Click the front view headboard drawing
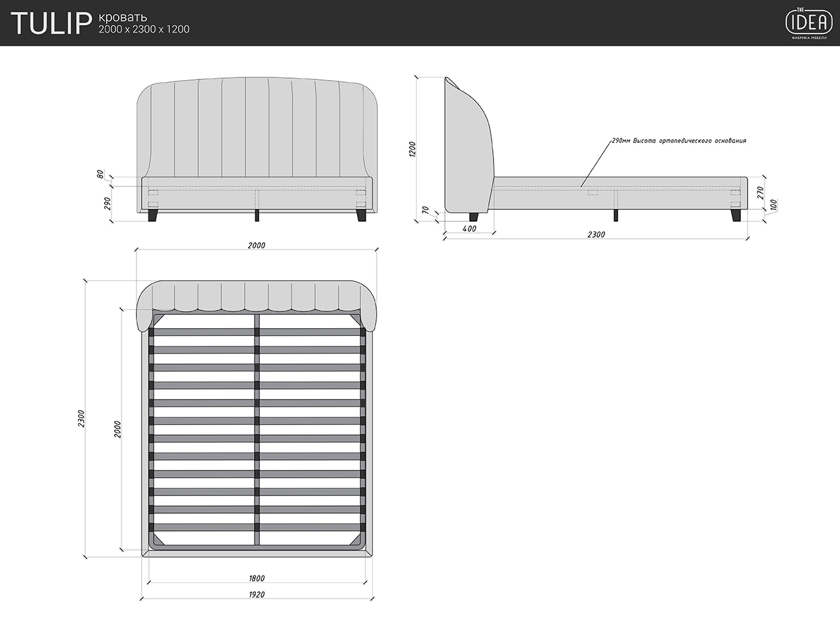The width and height of the screenshot is (840, 630). 257,128
